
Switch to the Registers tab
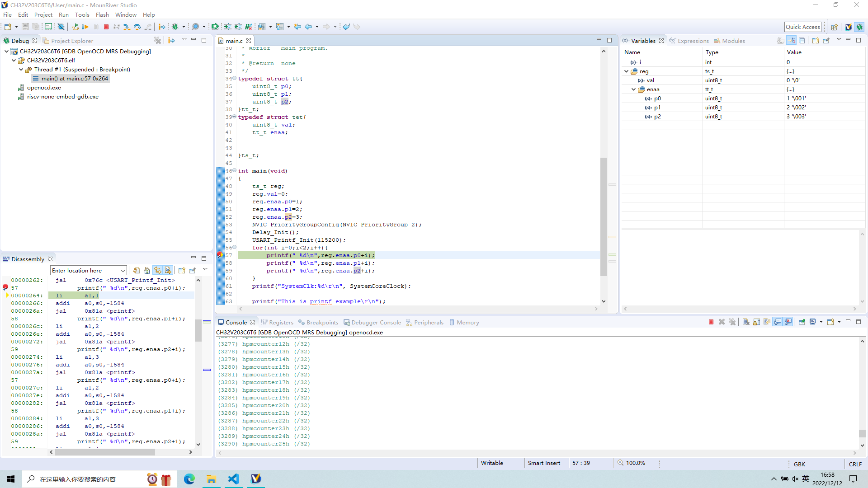click(277, 322)
